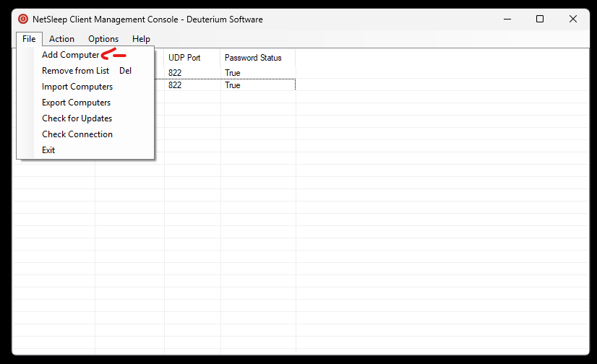Choose Import Computers option
This screenshot has height=364, width=597.
[85, 87]
